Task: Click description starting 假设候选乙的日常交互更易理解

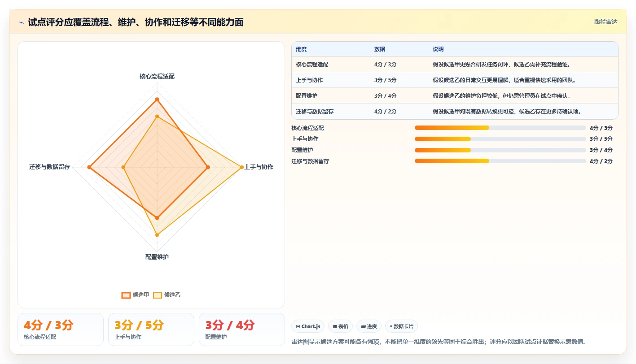Action: coord(504,80)
